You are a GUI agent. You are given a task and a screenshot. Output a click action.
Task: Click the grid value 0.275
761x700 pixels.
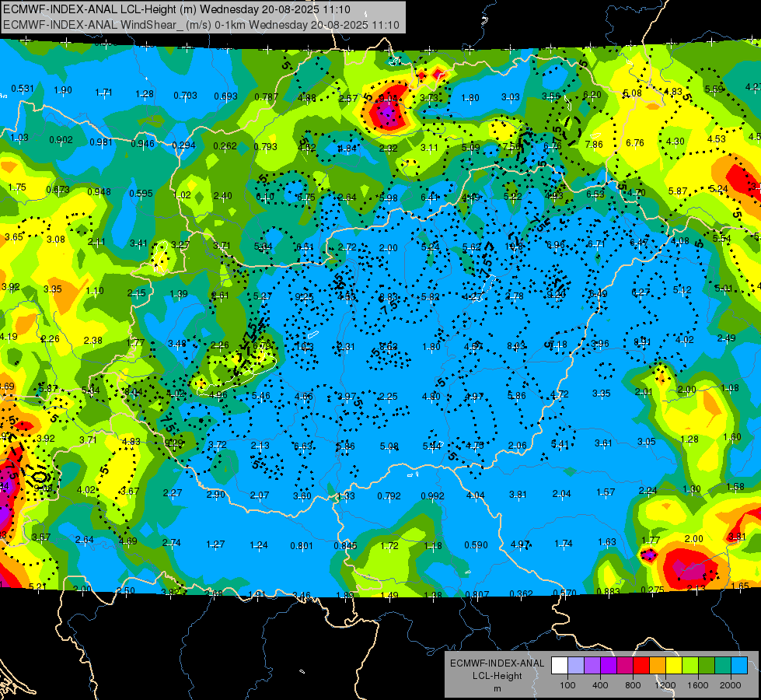click(652, 590)
